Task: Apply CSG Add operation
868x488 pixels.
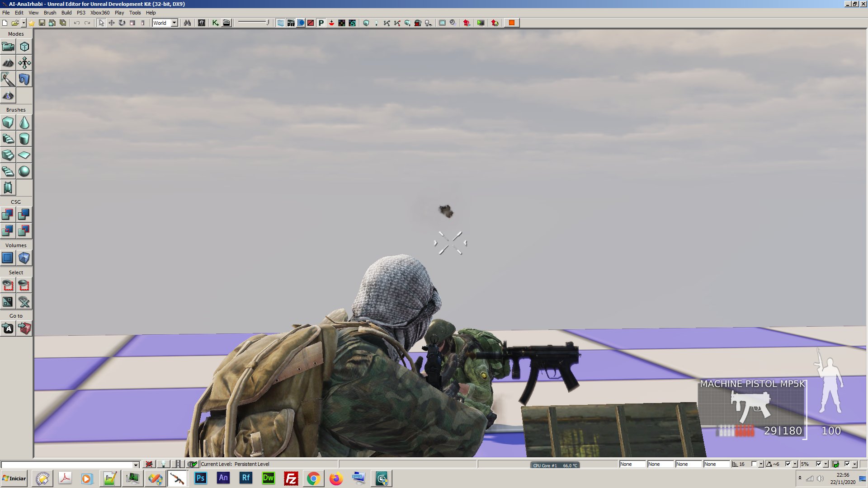Action: pyautogui.click(x=8, y=215)
